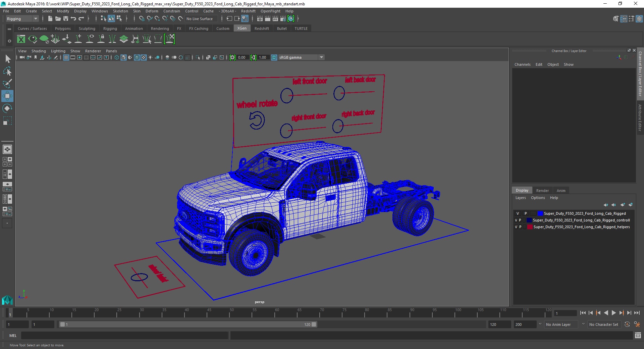Click the XGen guide visibility eye icon
644x349 pixels.
point(90,39)
